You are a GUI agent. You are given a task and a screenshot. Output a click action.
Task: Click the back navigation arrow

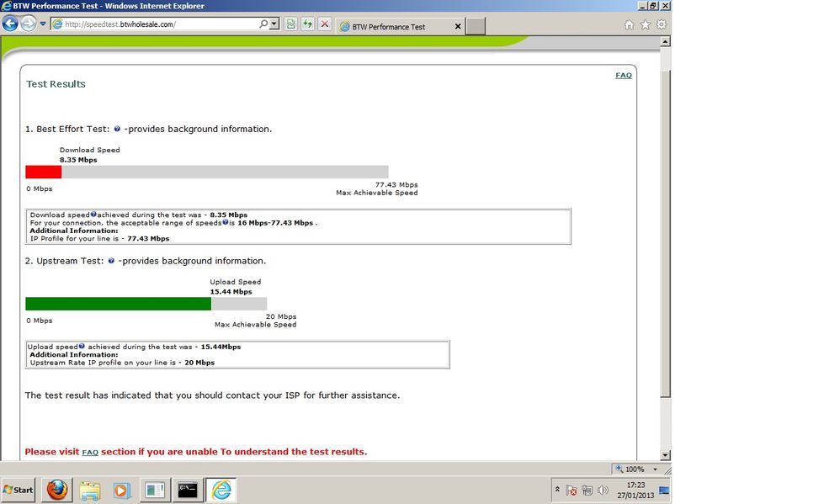(9, 24)
